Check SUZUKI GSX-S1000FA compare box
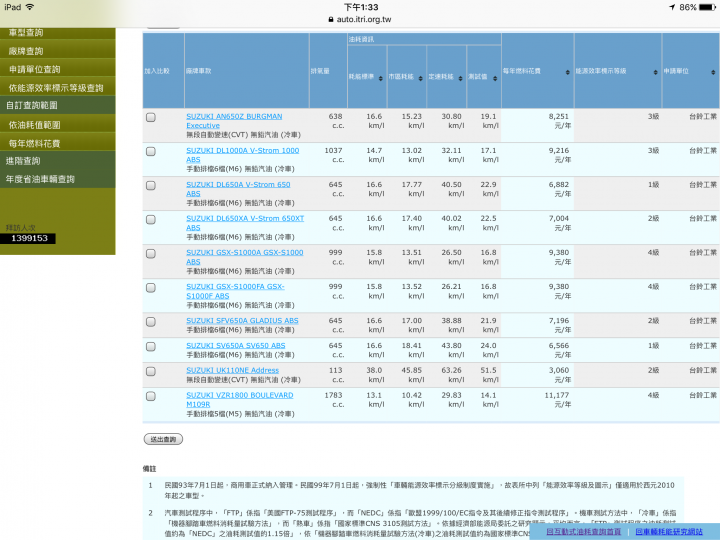Image resolution: width=720 pixels, height=540 pixels. pyautogui.click(x=151, y=287)
